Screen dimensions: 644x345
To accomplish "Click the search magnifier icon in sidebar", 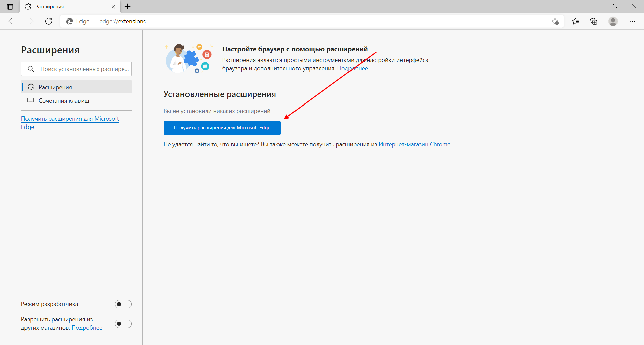I will pos(31,69).
